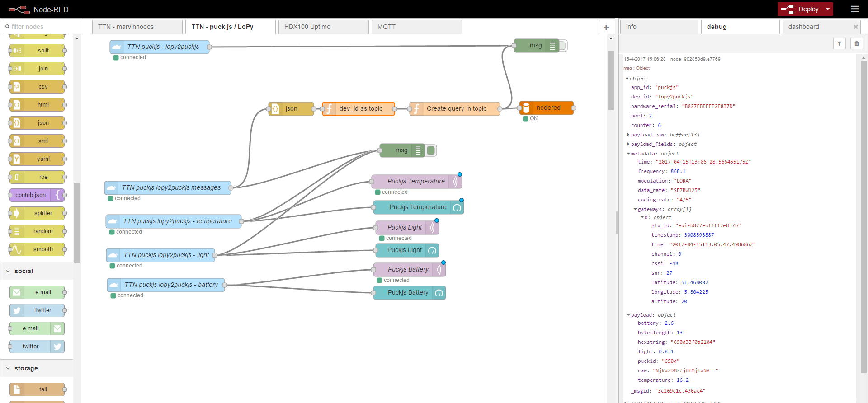The height and width of the screenshot is (403, 868).
Task: Select the splitter palette node
Action: coord(37,213)
